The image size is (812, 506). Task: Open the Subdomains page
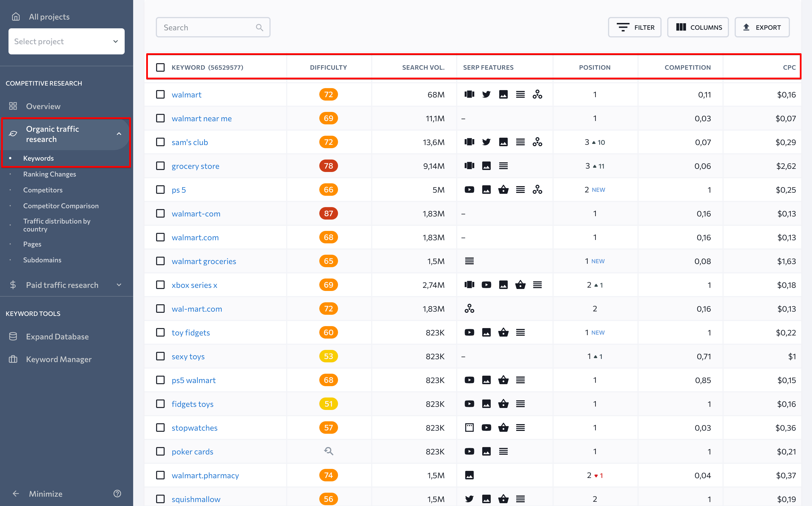[x=42, y=260]
